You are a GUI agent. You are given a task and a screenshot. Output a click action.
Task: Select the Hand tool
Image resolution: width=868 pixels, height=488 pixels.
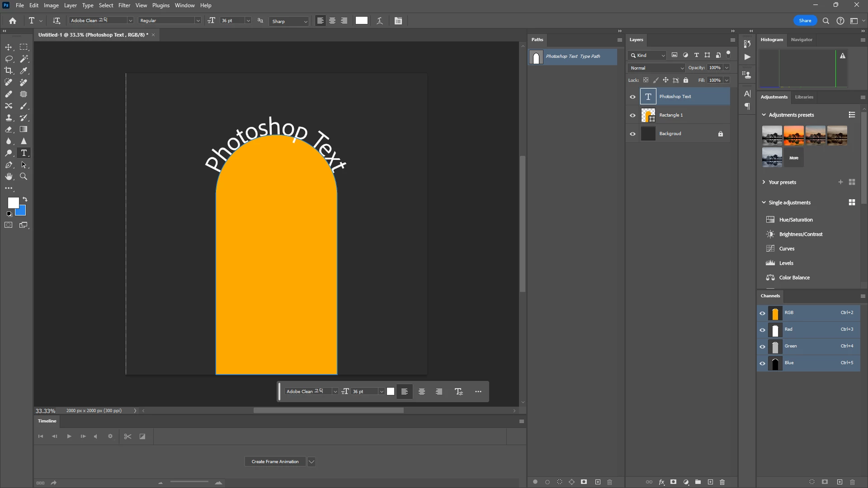click(x=9, y=177)
